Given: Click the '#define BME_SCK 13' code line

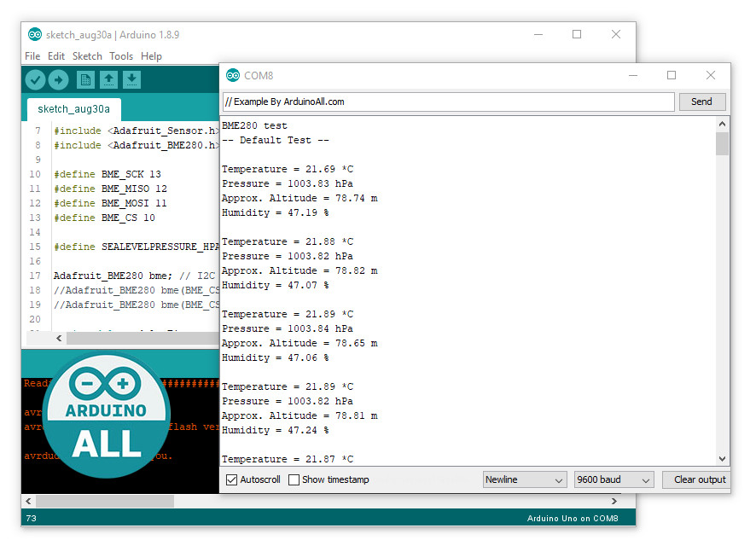Looking at the screenshot, I should pos(107,174).
